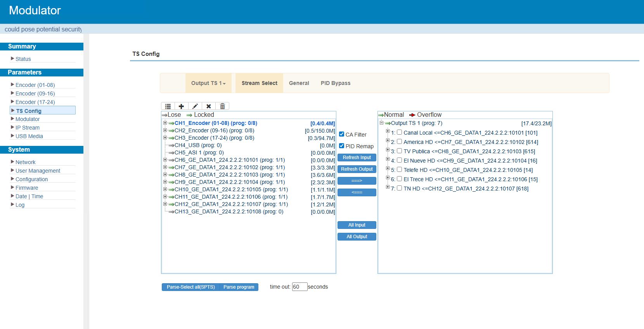Click the left arrow transfer button
644x329 pixels.
(357, 192)
